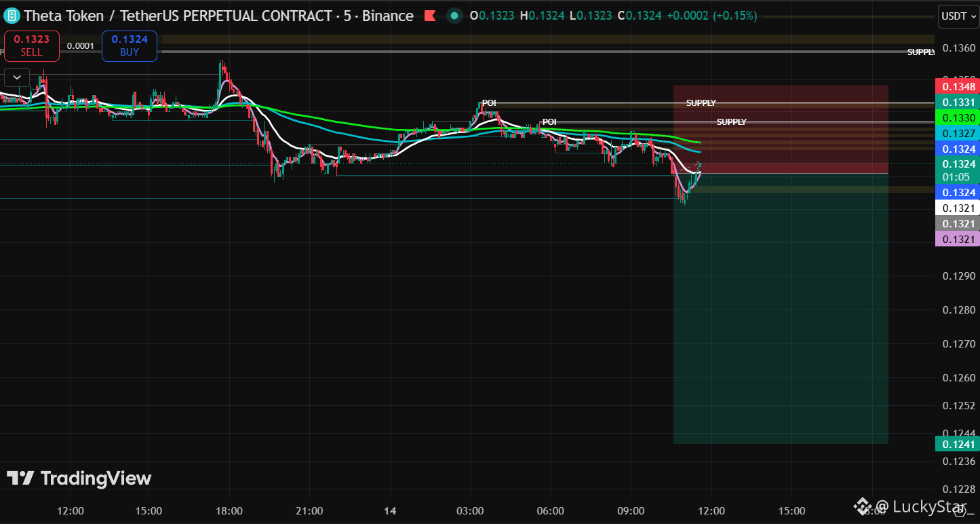This screenshot has width=980, height=524.
Task: Click 0.1228 on the price axis
Action: tap(959, 489)
